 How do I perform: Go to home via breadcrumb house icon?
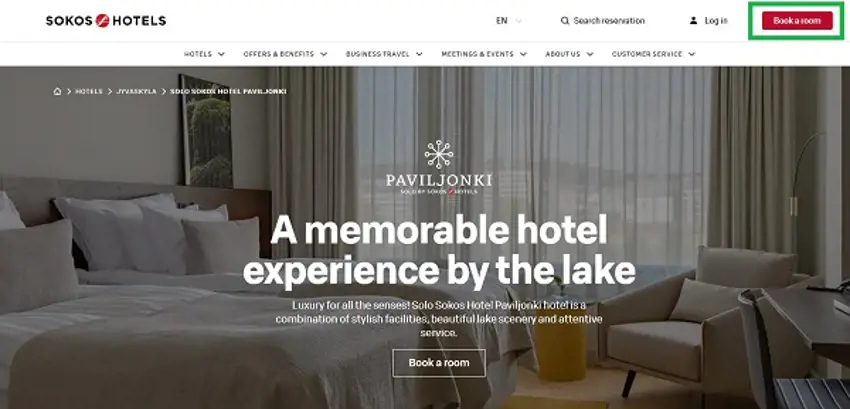click(57, 91)
